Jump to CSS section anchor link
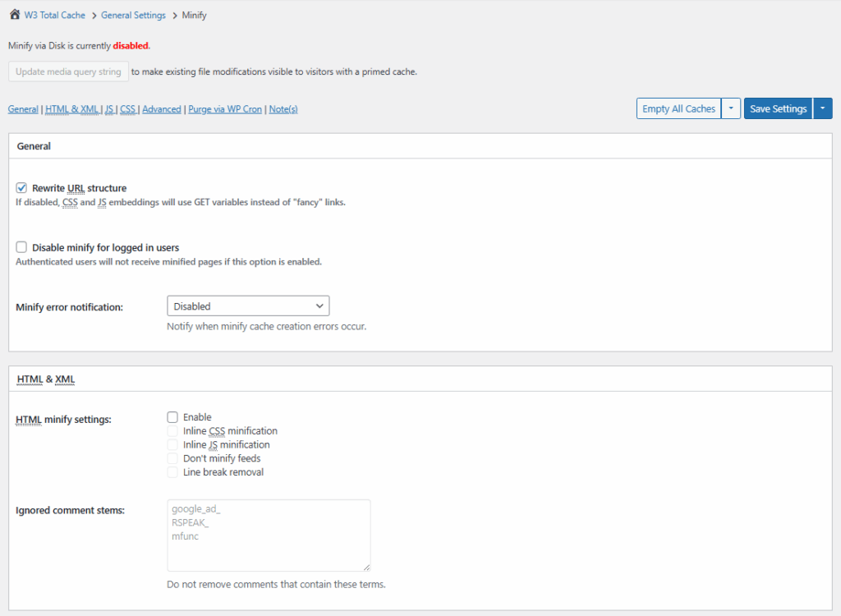841x616 pixels. click(x=127, y=109)
